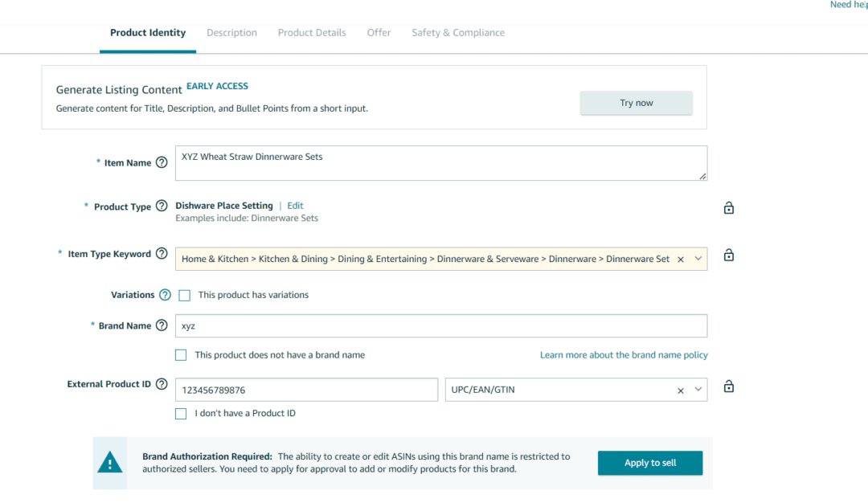The height and width of the screenshot is (503, 868).
Task: Click the lock icon beside Product Type
Action: pos(728,207)
